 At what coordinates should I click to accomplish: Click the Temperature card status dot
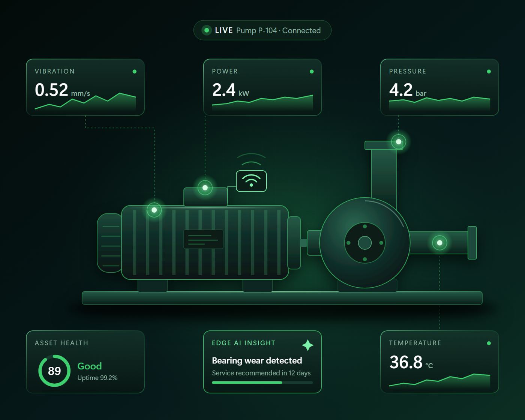(x=489, y=343)
